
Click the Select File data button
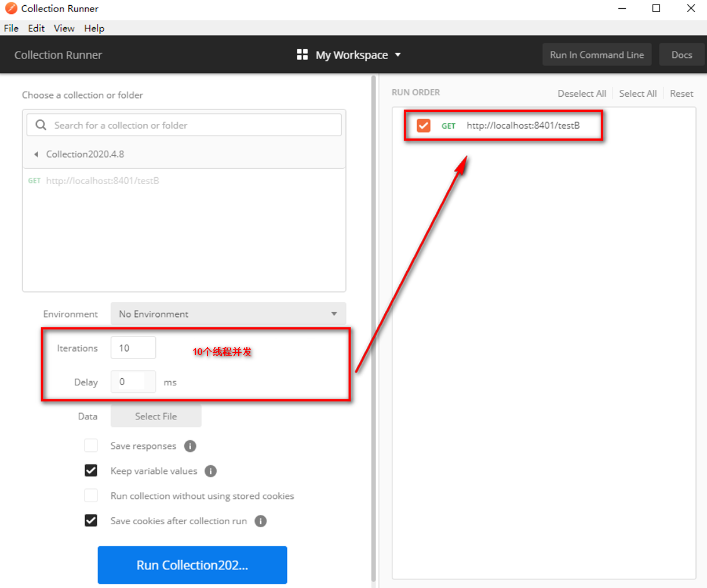point(156,416)
